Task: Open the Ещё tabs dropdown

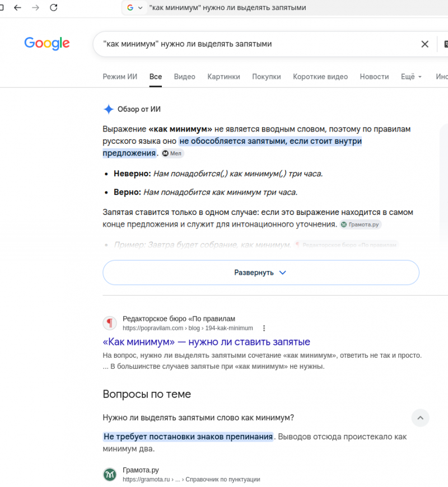Action: (411, 77)
